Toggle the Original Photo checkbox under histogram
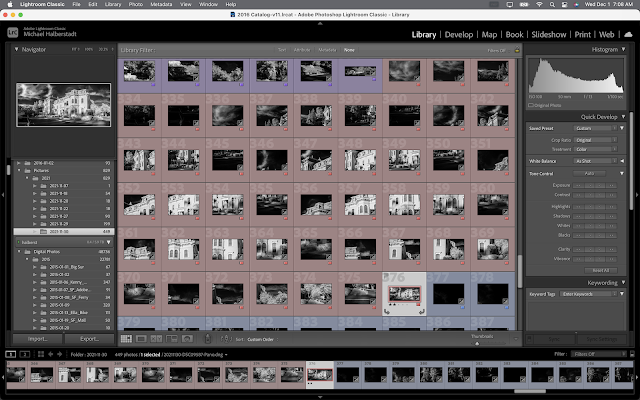The image size is (640, 400). (531, 105)
